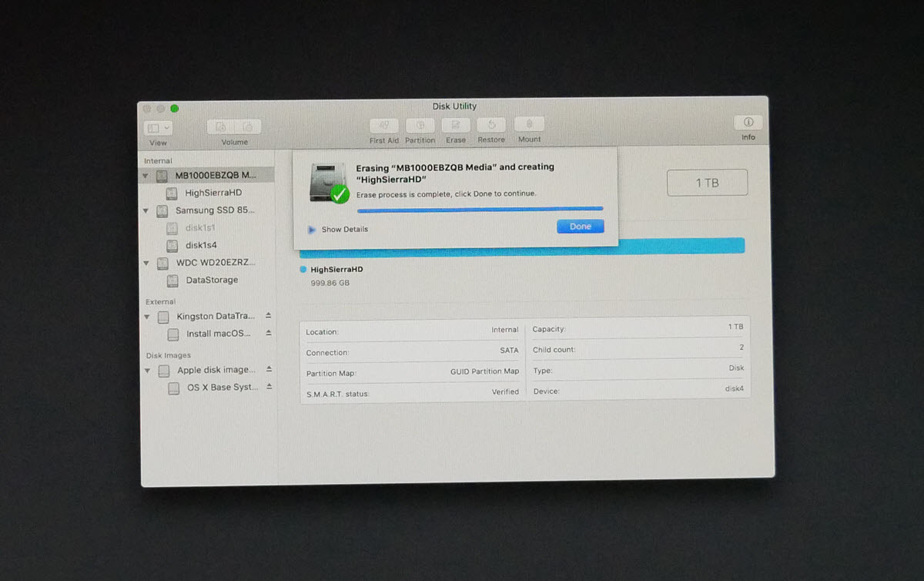924x581 pixels.
Task: Click the Kingston drive icon in sidebar
Action: point(163,317)
